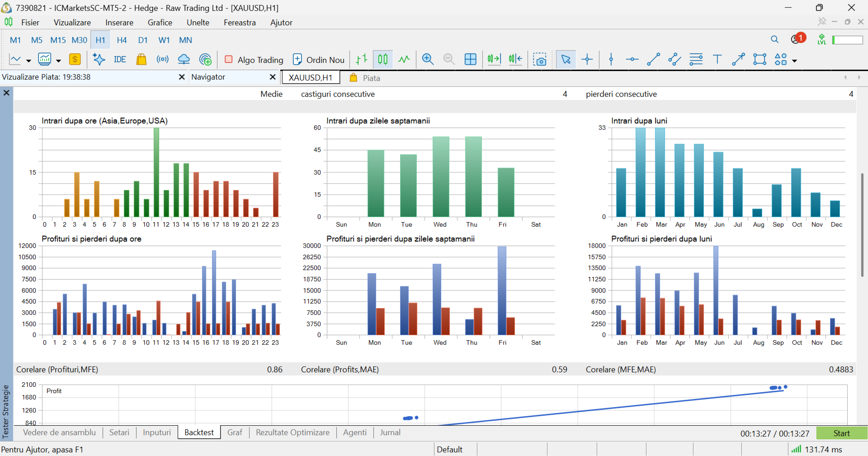Image resolution: width=868 pixels, height=456 pixels.
Task: Expand the chart type dropdown arrow
Action: (x=28, y=61)
